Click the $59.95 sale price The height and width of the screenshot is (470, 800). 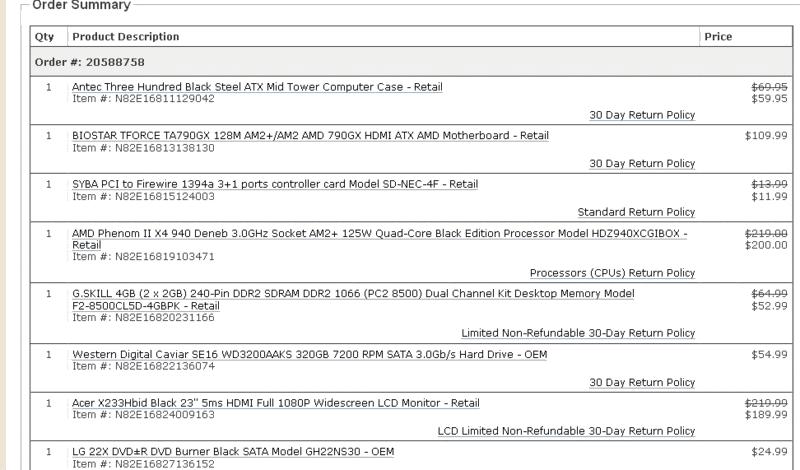pos(769,99)
